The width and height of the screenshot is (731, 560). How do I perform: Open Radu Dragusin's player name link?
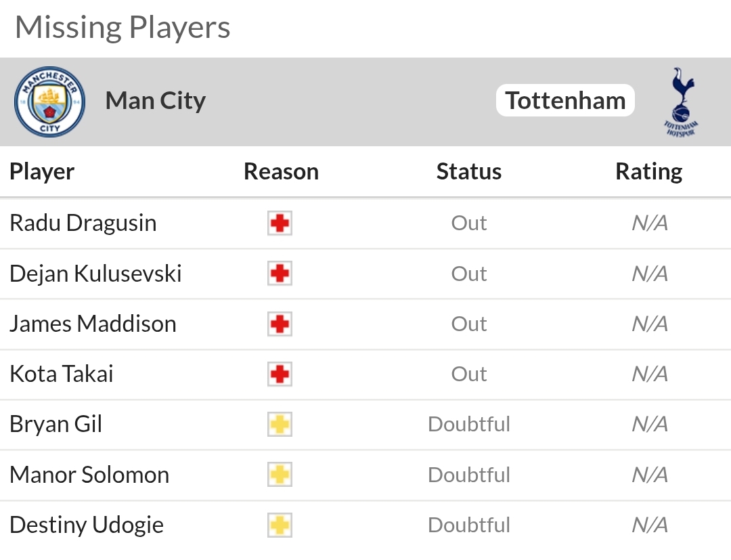83,223
